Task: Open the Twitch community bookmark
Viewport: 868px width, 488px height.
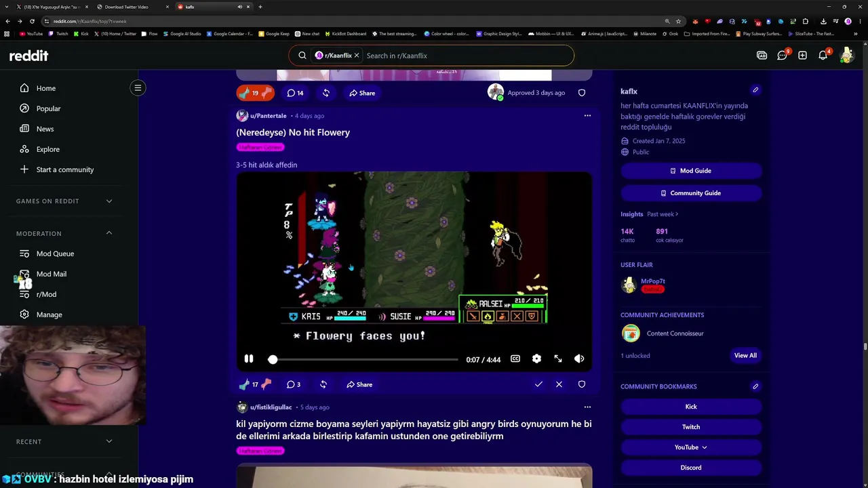Action: pos(691,427)
